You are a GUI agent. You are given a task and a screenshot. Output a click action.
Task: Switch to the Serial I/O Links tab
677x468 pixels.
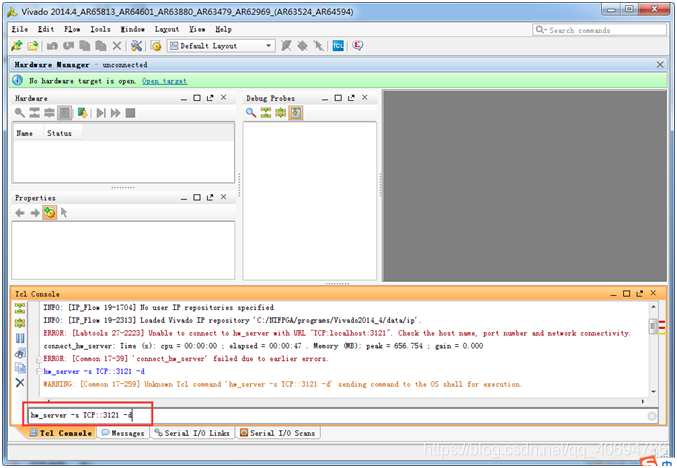tap(192, 433)
